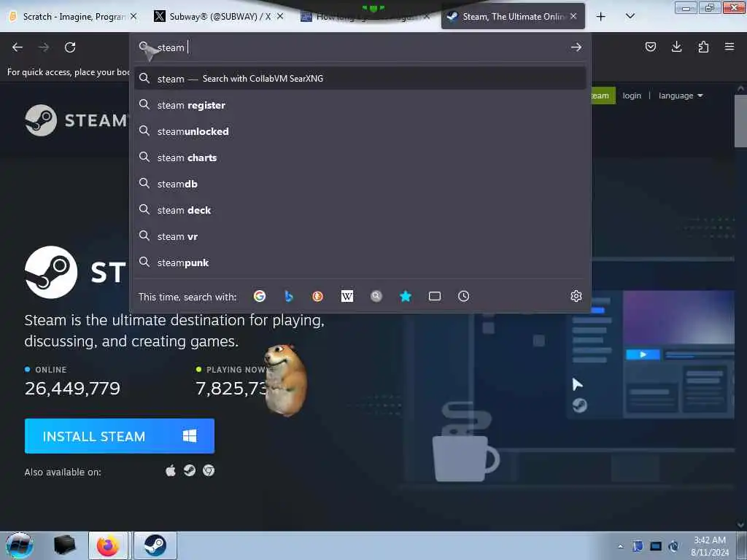
Task: Open the Windows Start orb
Action: click(x=20, y=545)
